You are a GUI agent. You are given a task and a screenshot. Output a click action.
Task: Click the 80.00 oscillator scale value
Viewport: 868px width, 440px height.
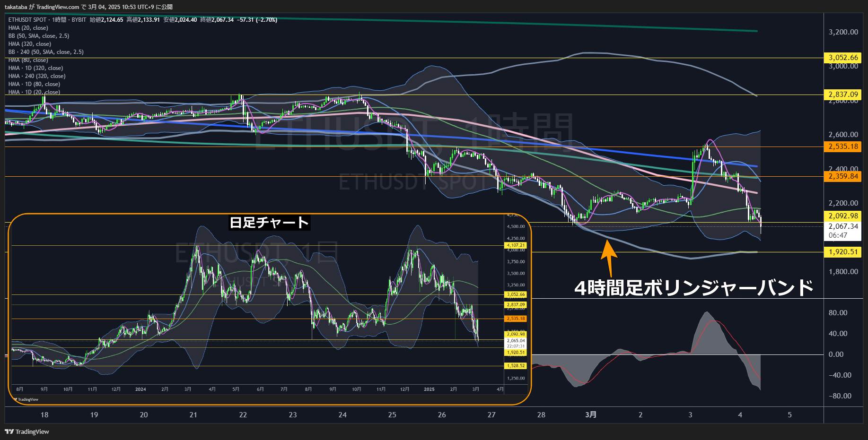click(838, 313)
